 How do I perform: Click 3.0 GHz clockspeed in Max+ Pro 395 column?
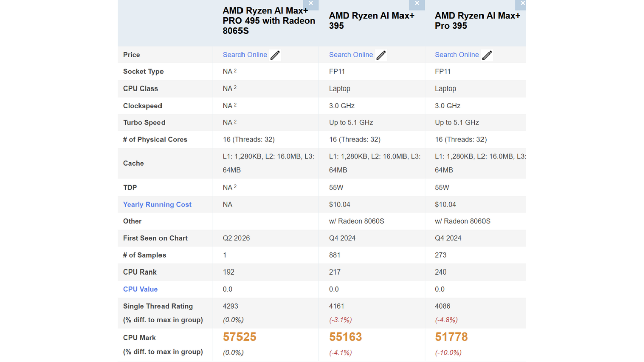pos(448,106)
